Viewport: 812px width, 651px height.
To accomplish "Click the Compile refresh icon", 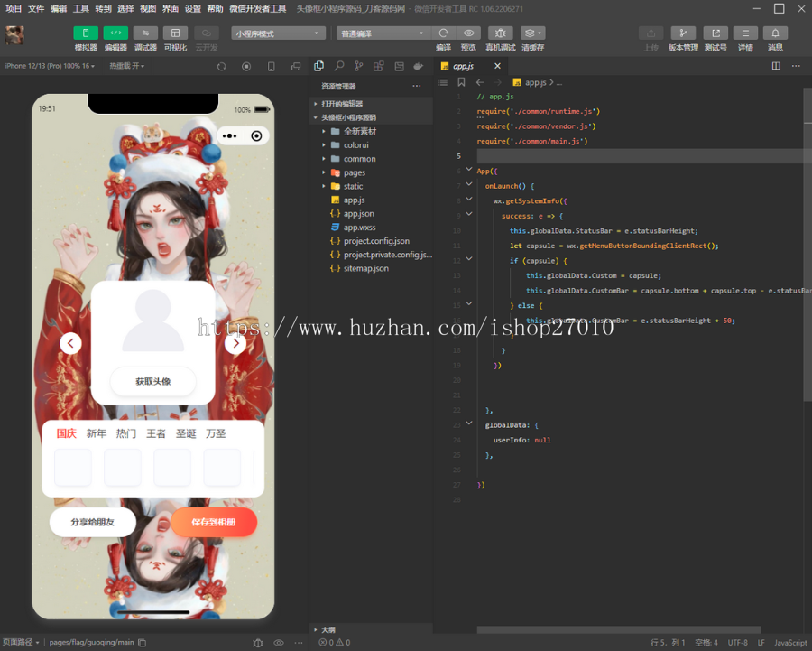I will click(x=443, y=33).
